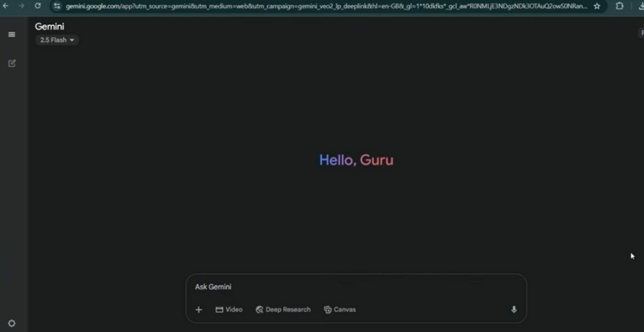The width and height of the screenshot is (644, 332).
Task: Open the main menu hamburger icon
Action: (12, 35)
